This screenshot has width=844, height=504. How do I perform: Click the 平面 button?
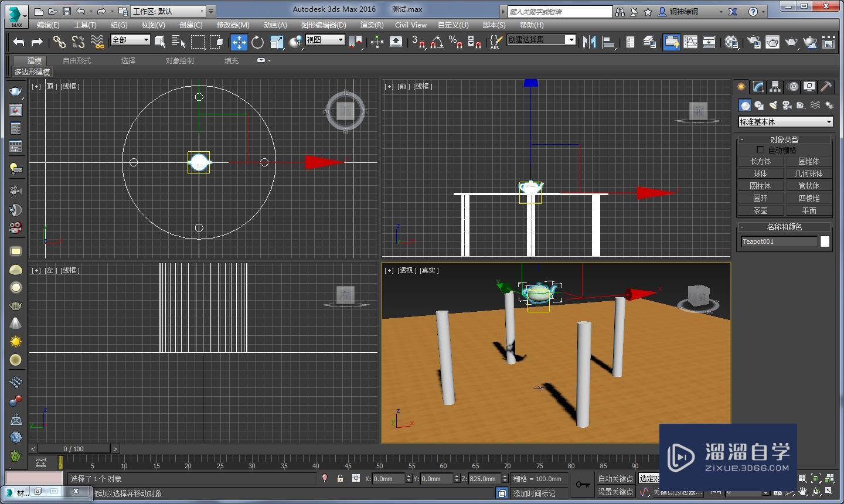809,210
